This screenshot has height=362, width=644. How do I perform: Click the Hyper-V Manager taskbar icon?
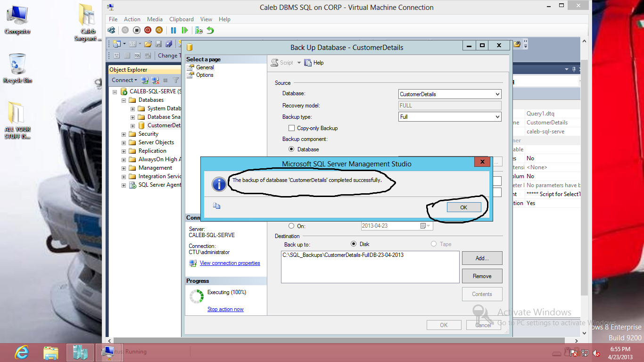(x=80, y=352)
